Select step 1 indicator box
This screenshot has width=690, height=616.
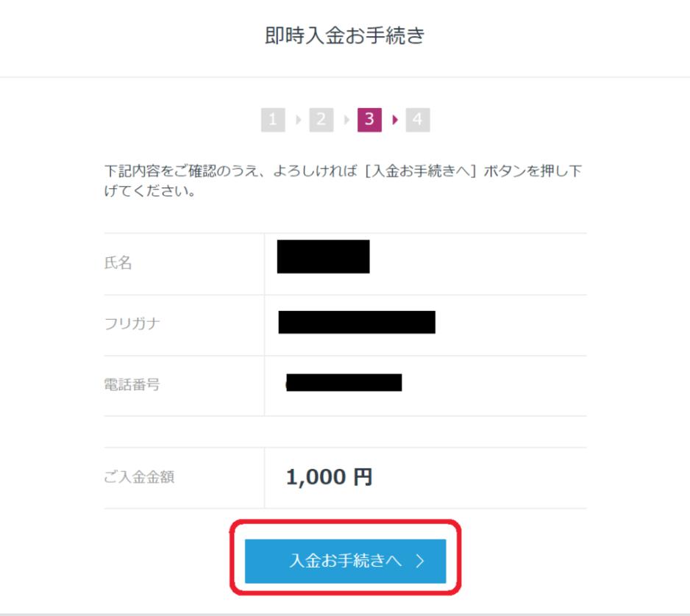pyautogui.click(x=273, y=120)
